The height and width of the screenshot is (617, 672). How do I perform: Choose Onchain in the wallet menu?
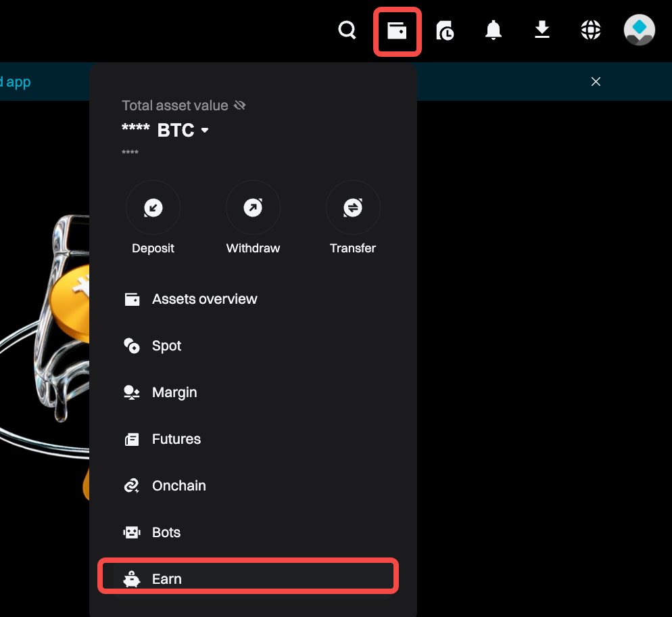178,486
